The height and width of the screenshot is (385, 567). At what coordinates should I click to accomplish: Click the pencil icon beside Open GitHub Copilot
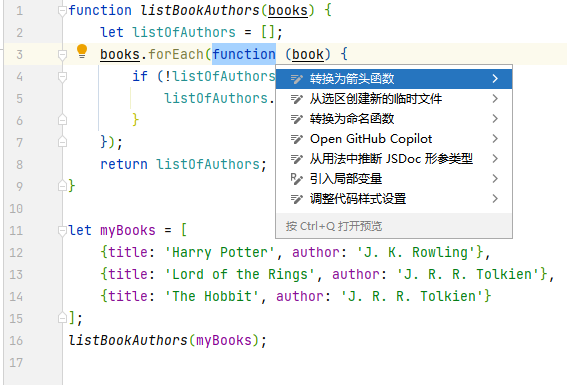pyautogui.click(x=297, y=139)
